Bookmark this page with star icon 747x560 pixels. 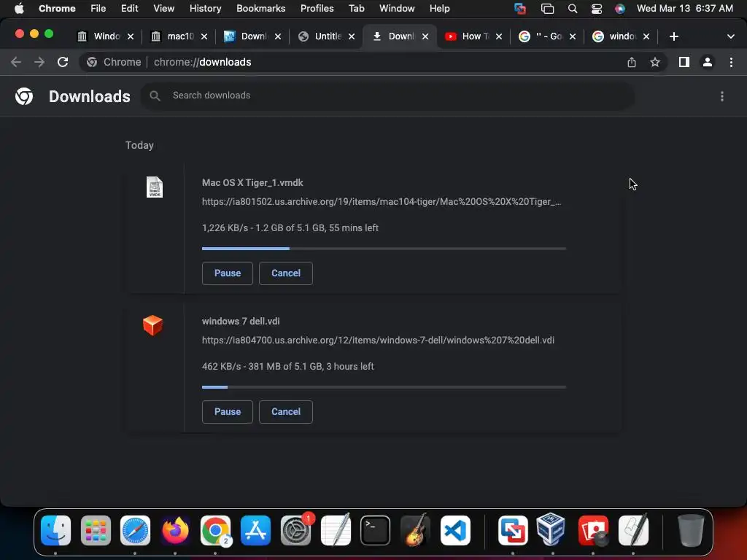click(655, 62)
